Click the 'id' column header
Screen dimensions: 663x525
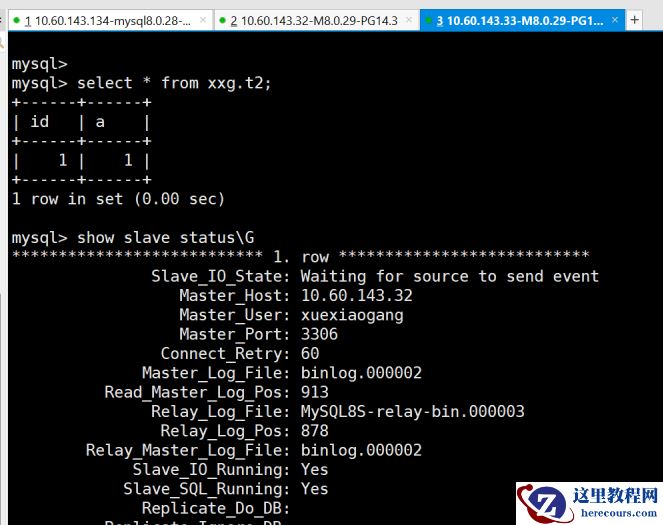click(x=40, y=122)
